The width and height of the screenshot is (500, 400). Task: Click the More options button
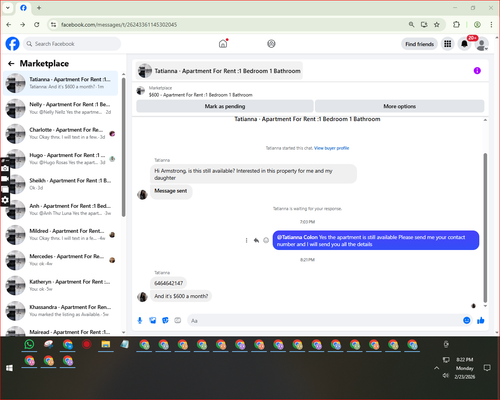[x=399, y=106]
